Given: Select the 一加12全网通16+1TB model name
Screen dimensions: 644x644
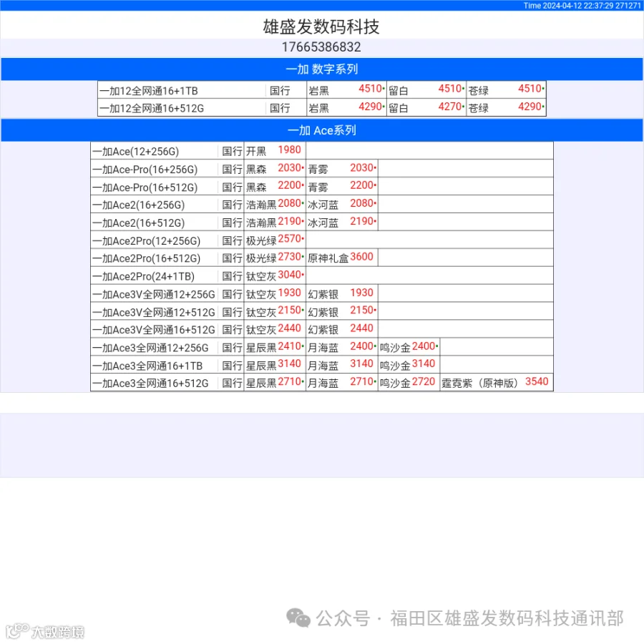Looking at the screenshot, I should click(x=149, y=91).
